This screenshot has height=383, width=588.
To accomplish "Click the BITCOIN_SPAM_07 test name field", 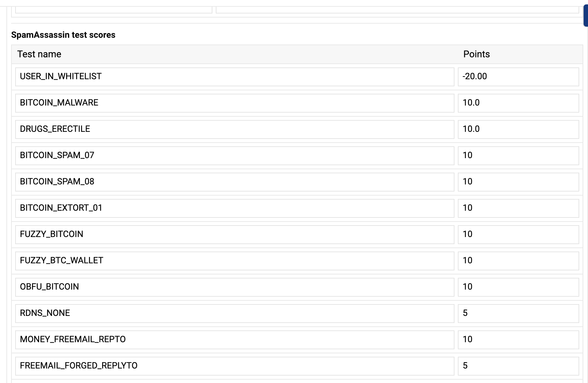I will point(234,155).
